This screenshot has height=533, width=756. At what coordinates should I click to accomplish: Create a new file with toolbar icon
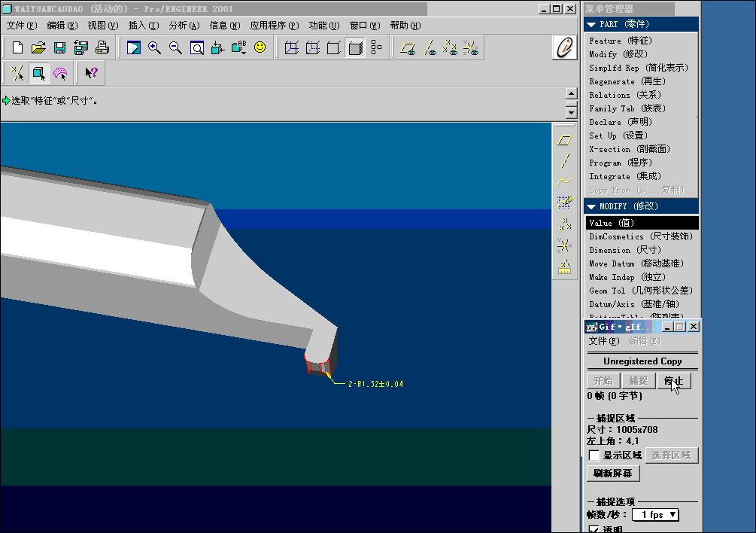click(17, 47)
